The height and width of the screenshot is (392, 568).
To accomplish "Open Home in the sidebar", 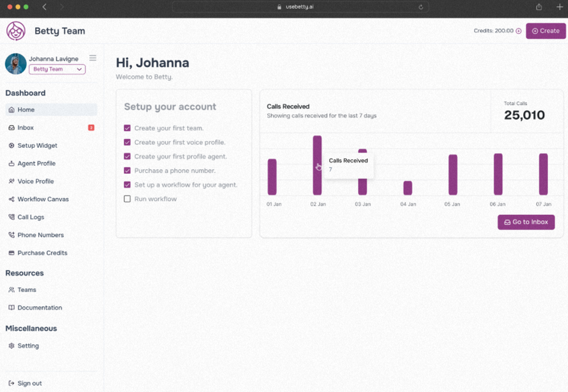I will [51, 110].
